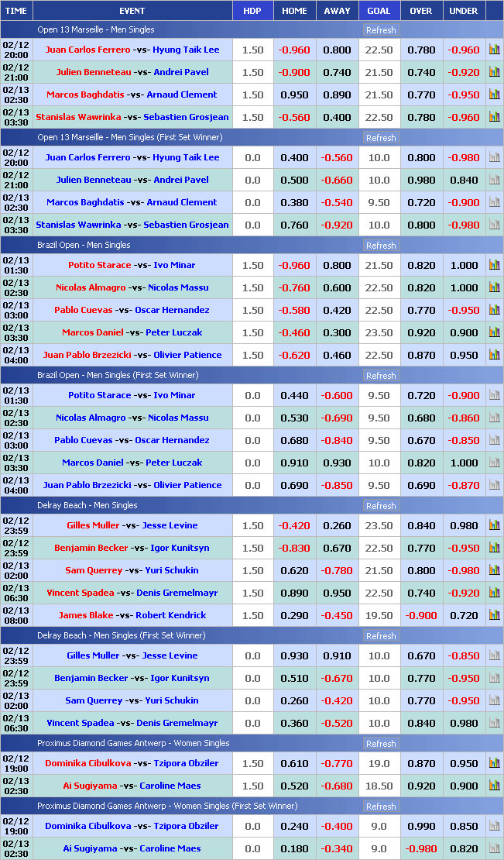This screenshot has height=860, width=504.
Task: Click grey chart icon for Sugiyama vs Maes First Set Winner
Action: 494,848
